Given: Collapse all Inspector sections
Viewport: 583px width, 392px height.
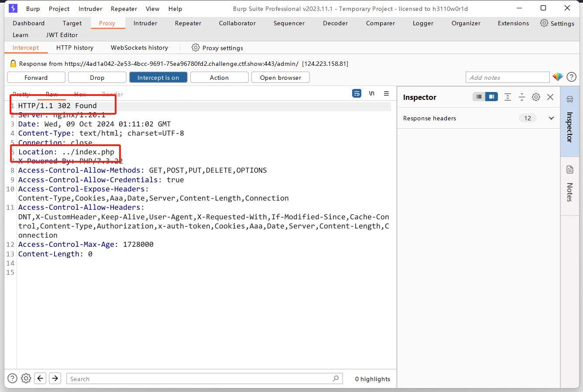Looking at the screenshot, I should [522, 97].
